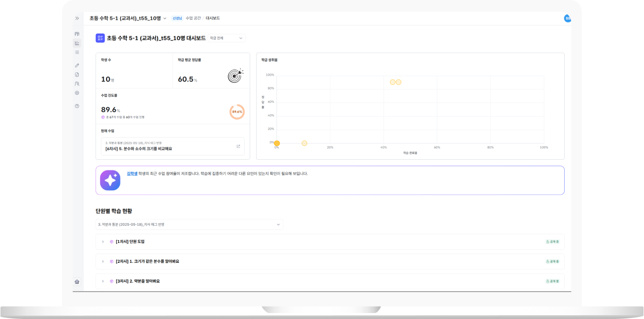Click the 89.6% progress ring
The width and height of the screenshot is (644, 319).
coord(237,112)
